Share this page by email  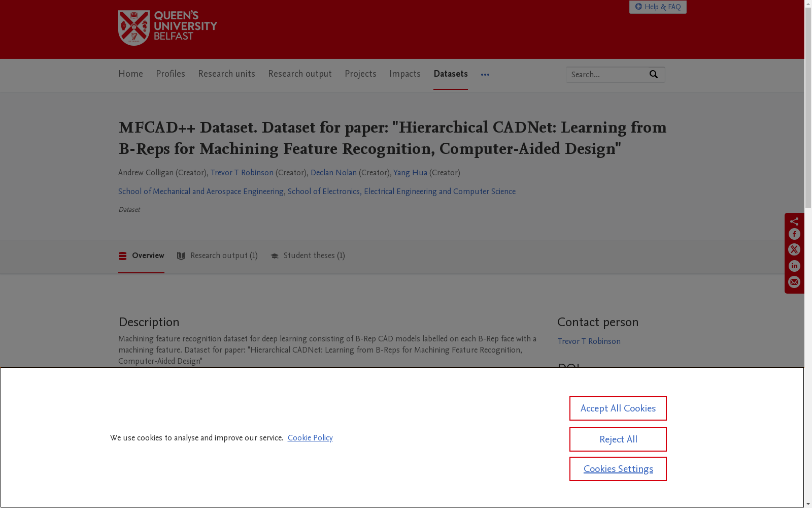pyautogui.click(x=794, y=282)
